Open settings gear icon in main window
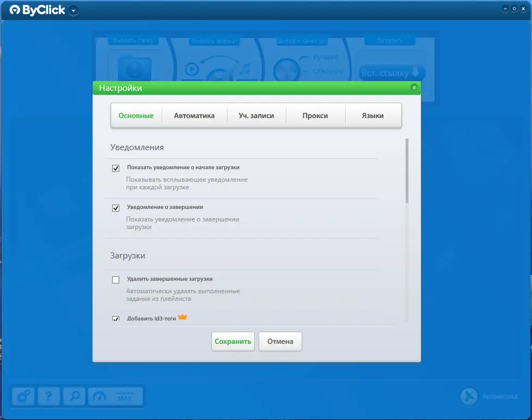This screenshot has width=532, height=420. [x=23, y=396]
